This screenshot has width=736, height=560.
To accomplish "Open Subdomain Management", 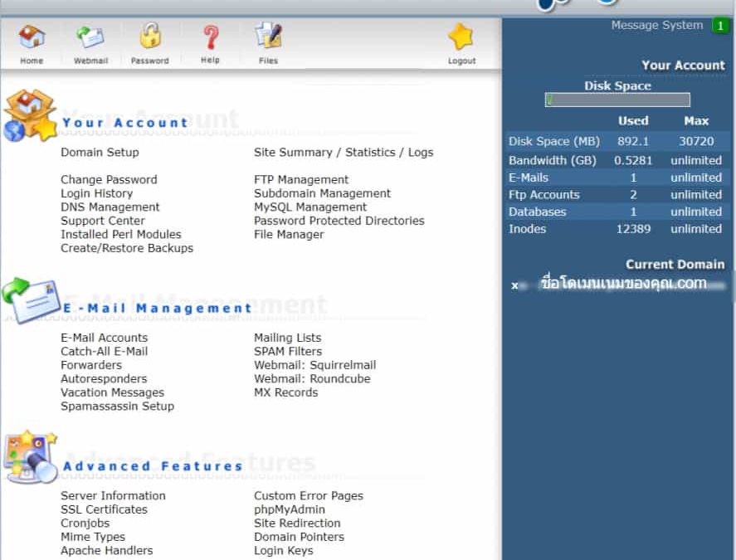I will point(322,193).
